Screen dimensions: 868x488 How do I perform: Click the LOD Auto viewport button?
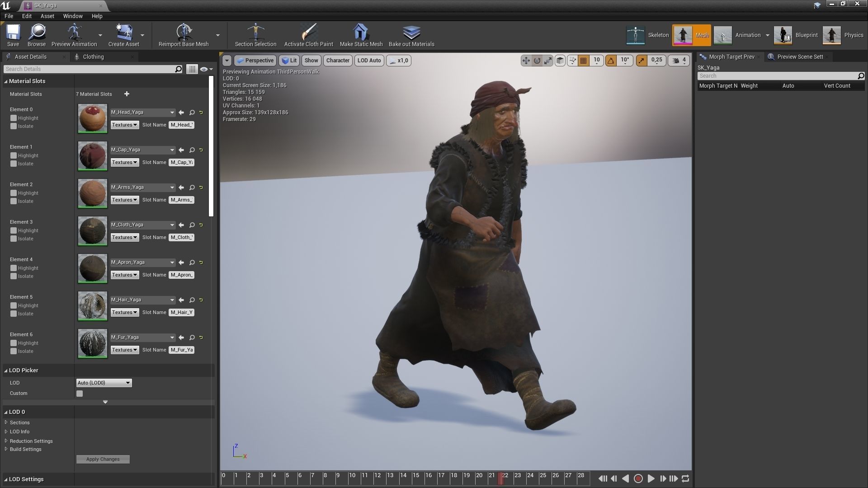(x=369, y=61)
